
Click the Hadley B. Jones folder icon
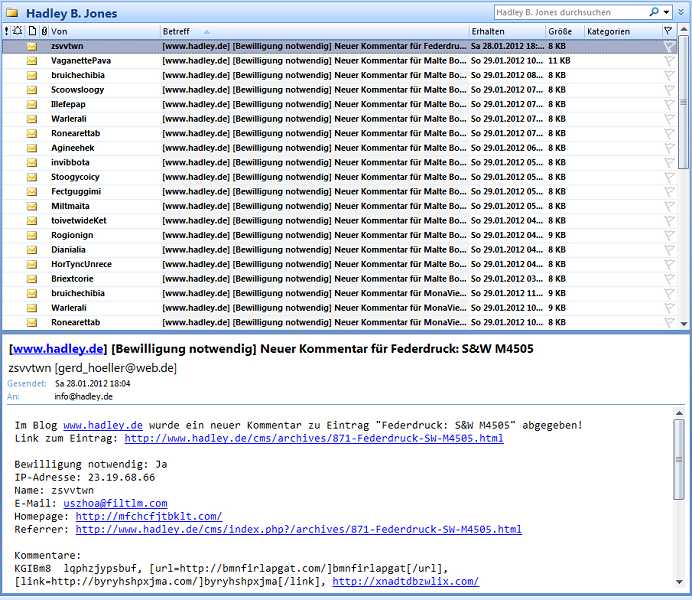[x=12, y=13]
